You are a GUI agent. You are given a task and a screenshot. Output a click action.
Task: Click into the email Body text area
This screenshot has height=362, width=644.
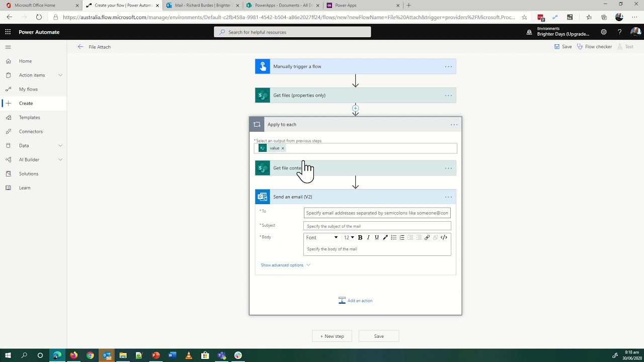point(377,249)
